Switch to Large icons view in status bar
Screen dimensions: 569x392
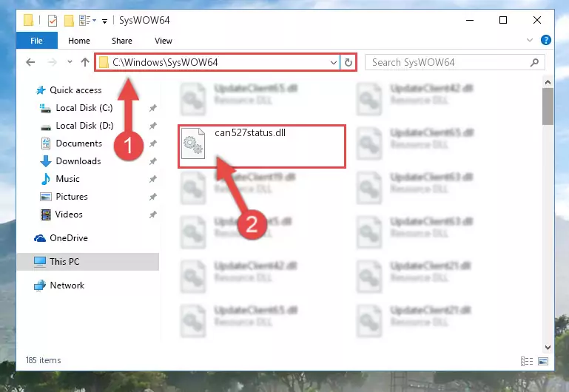click(x=543, y=361)
